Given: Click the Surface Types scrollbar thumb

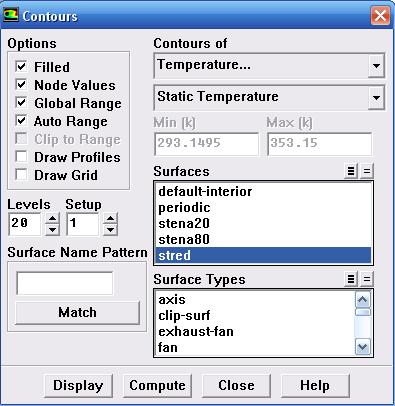Looking at the screenshot, I should 363,312.
